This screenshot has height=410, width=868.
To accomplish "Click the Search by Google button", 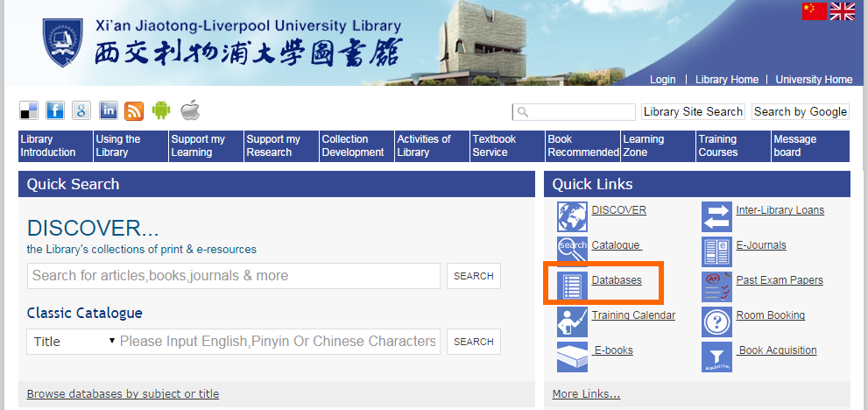I will (x=801, y=112).
